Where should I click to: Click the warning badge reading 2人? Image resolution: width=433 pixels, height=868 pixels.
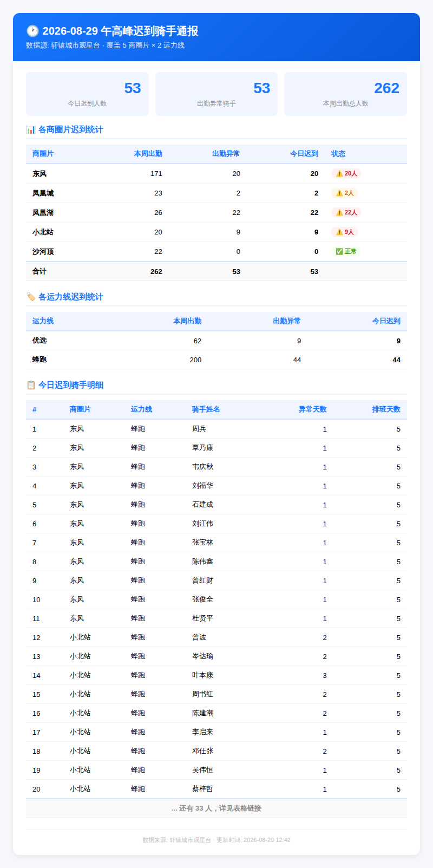345,193
